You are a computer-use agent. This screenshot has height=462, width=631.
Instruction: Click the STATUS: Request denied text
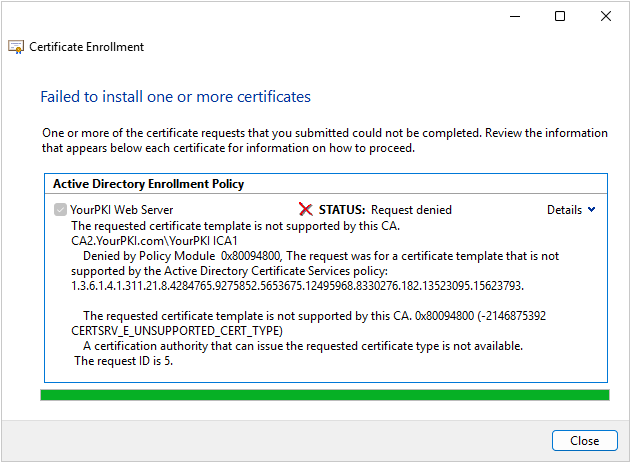385,210
